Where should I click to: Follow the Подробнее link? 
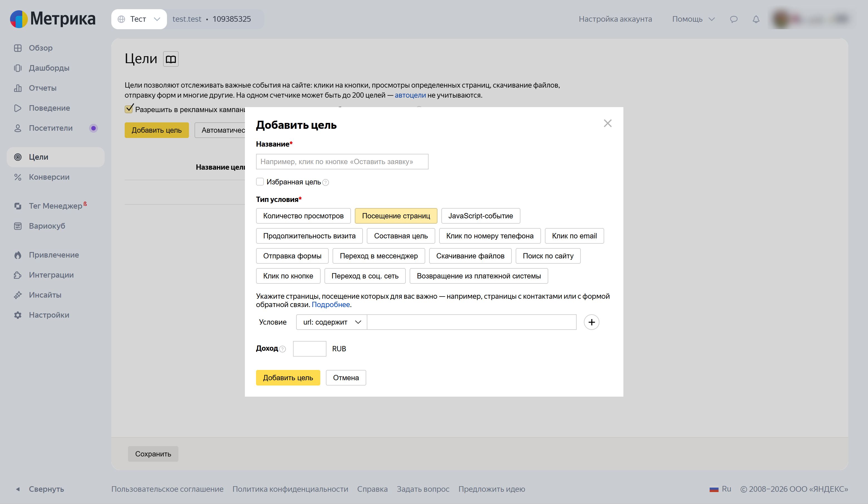(331, 305)
